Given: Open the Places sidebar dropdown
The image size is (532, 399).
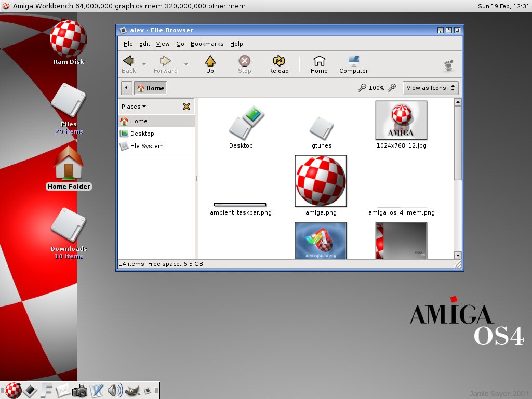Looking at the screenshot, I should click(134, 107).
